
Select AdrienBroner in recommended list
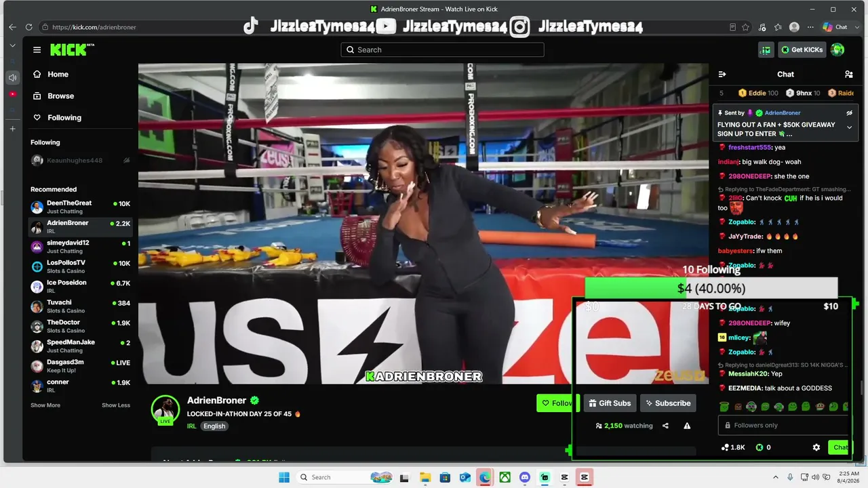pos(80,226)
